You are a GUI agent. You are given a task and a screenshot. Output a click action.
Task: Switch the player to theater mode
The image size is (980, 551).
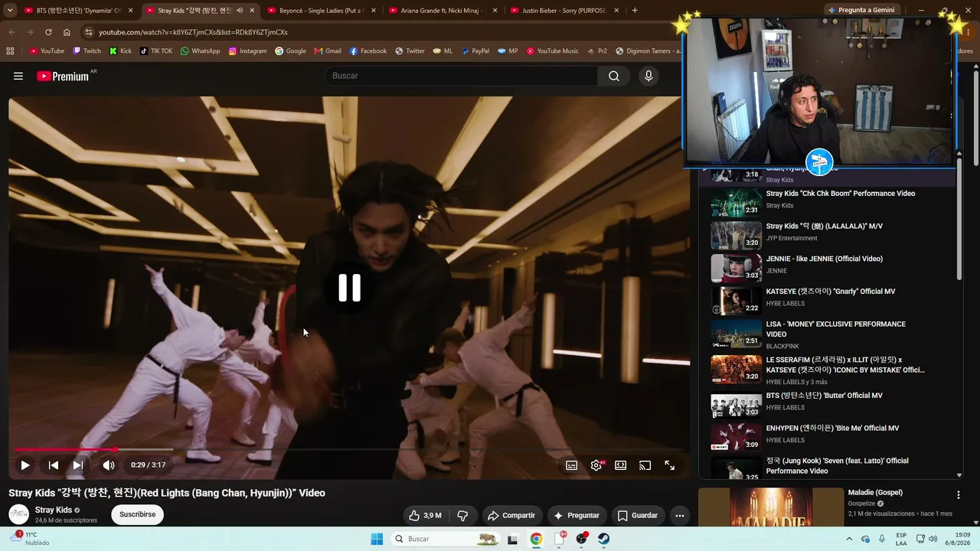[620, 465]
